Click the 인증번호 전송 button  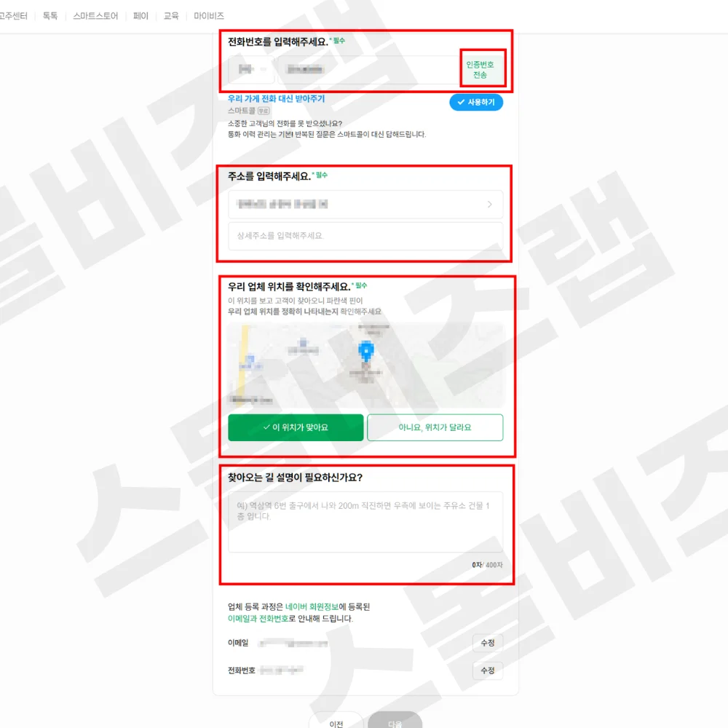(480, 70)
